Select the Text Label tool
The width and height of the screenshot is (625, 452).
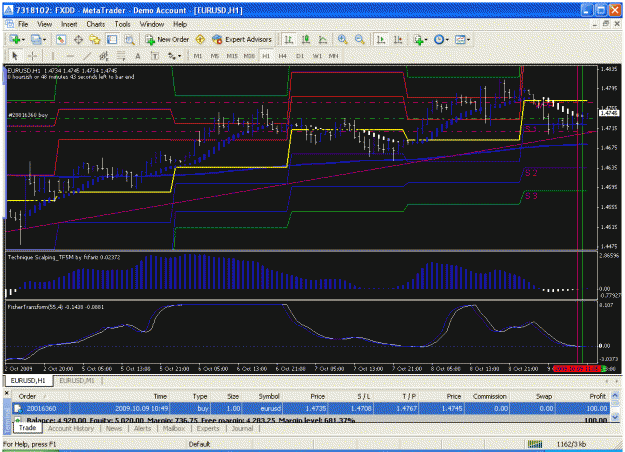(155, 56)
